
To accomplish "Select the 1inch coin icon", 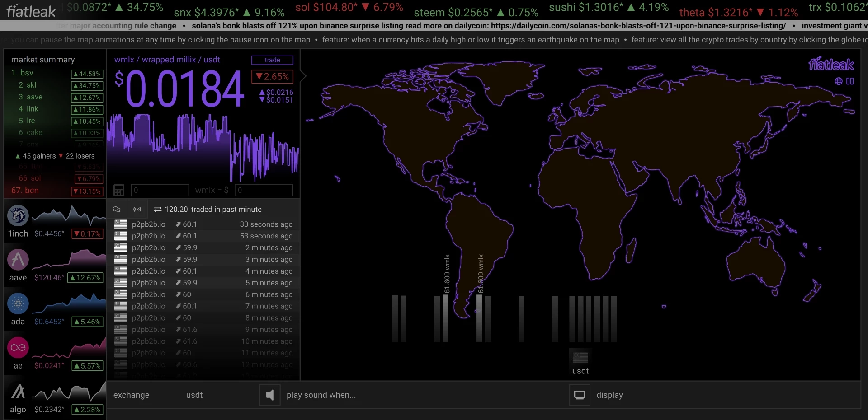I will [x=18, y=216].
